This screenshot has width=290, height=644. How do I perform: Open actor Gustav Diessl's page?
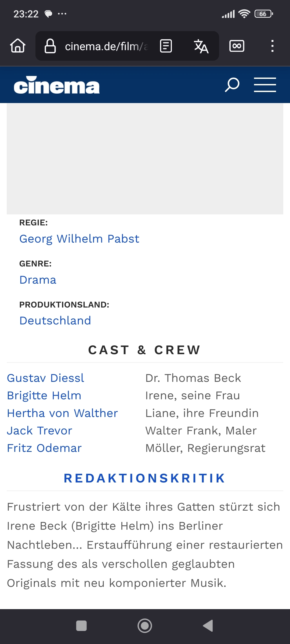point(46,378)
